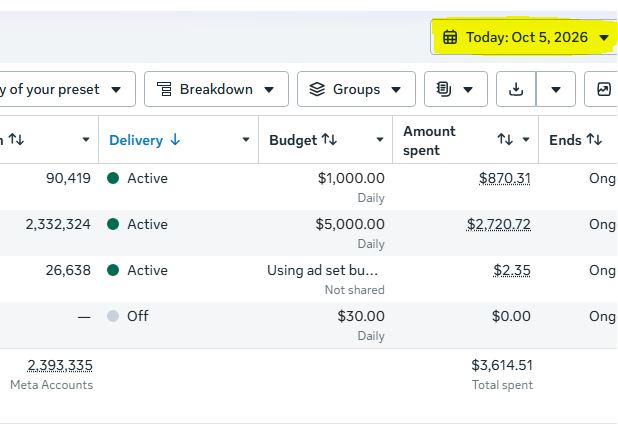Open the Groups dropdown
The height and width of the screenshot is (425, 618).
click(356, 89)
